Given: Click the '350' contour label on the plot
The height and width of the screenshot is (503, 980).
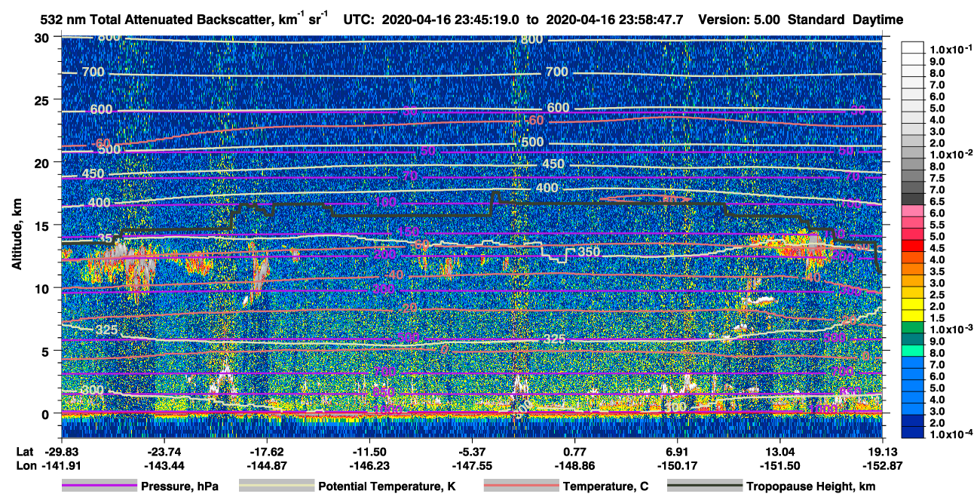Looking at the screenshot, I should (x=588, y=252).
